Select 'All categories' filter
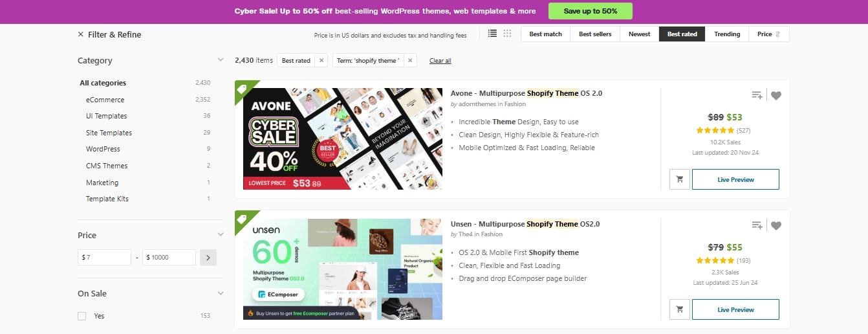 103,83
